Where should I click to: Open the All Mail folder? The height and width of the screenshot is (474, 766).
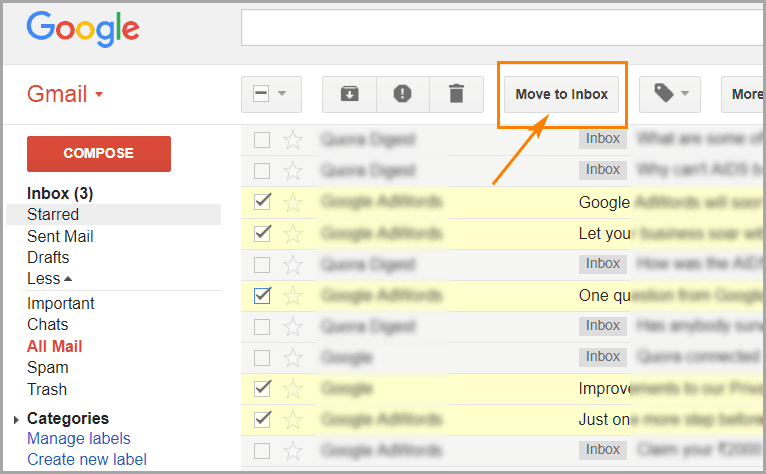pyautogui.click(x=54, y=346)
